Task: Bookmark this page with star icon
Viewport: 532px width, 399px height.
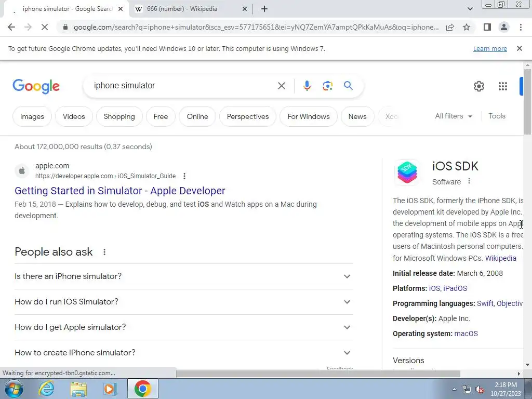Action: 467,27
